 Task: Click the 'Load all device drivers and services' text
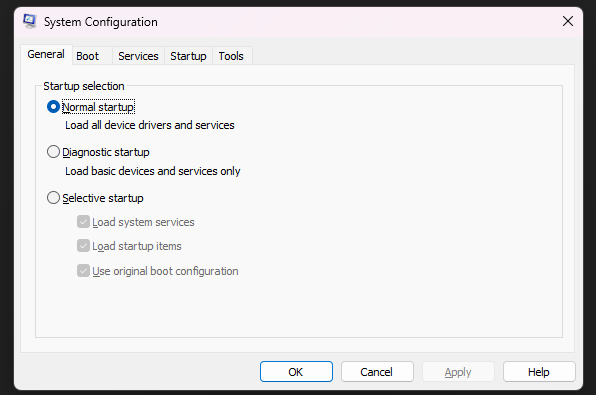pos(150,125)
